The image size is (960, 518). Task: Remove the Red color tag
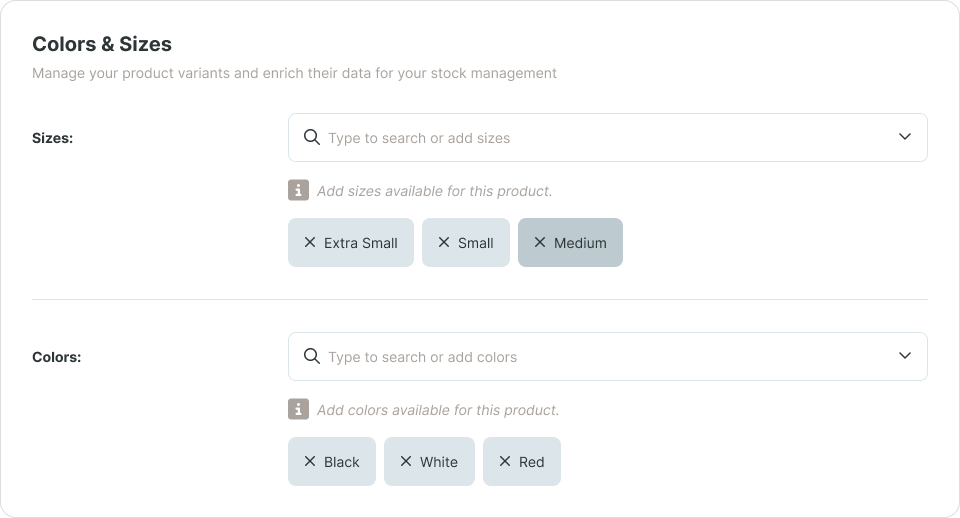click(504, 462)
